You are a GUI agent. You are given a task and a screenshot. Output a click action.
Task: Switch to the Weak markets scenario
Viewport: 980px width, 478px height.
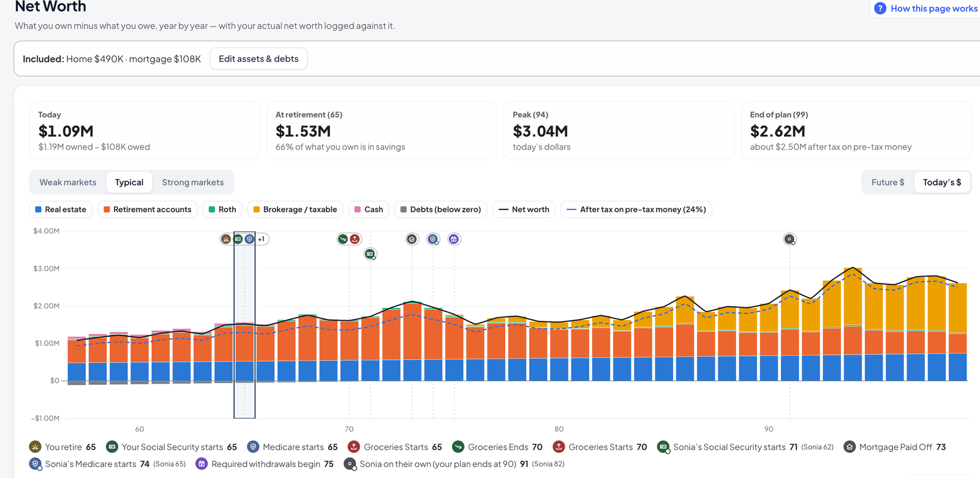(x=68, y=182)
